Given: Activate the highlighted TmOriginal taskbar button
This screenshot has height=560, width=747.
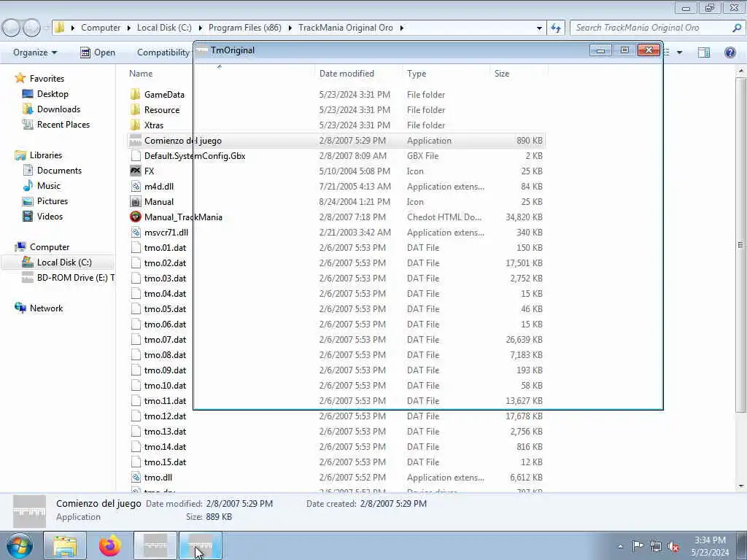Looking at the screenshot, I should coord(201,545).
